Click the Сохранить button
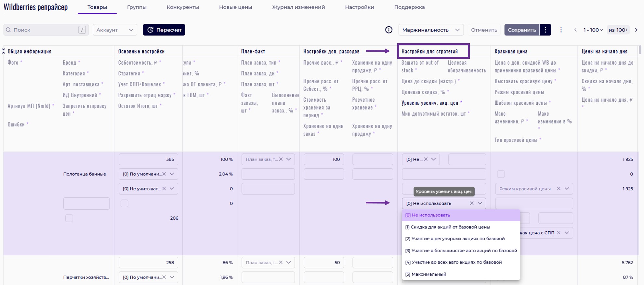Image resolution: width=644 pixels, height=285 pixels. [521, 30]
